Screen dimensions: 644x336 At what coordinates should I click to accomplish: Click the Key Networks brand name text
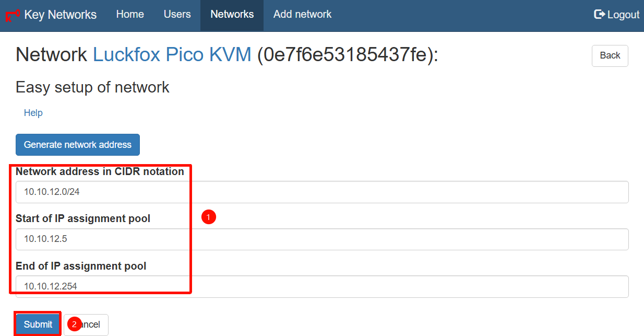coord(60,15)
